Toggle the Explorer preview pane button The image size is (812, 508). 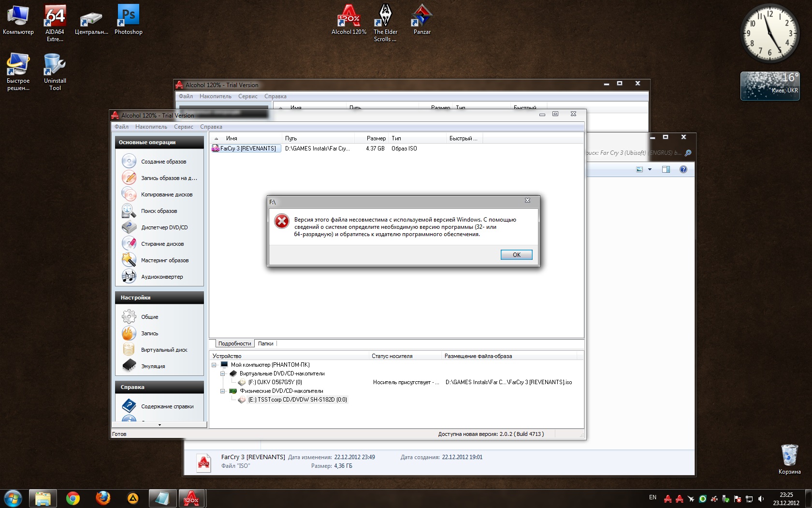(x=666, y=169)
